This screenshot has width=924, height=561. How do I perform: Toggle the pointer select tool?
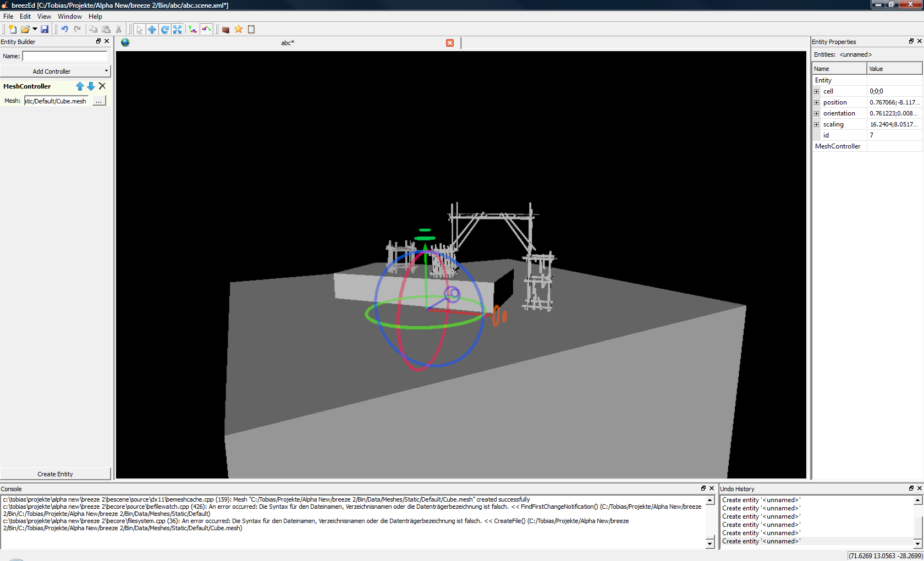(x=139, y=29)
